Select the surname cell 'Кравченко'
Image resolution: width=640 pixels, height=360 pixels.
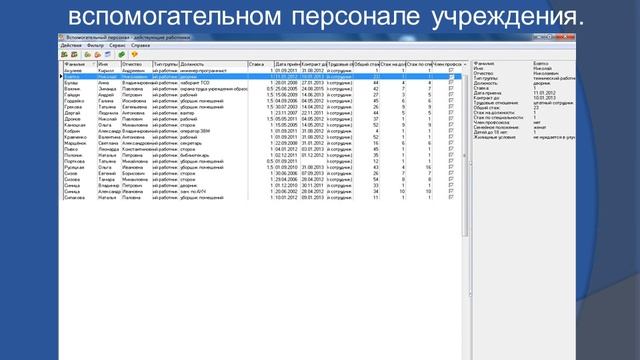(80, 137)
